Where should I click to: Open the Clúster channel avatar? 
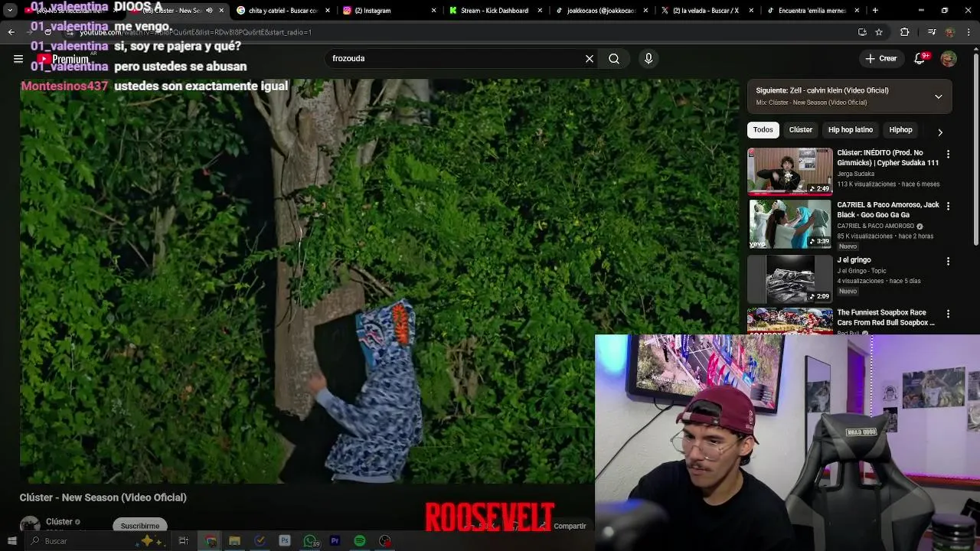pyautogui.click(x=30, y=526)
